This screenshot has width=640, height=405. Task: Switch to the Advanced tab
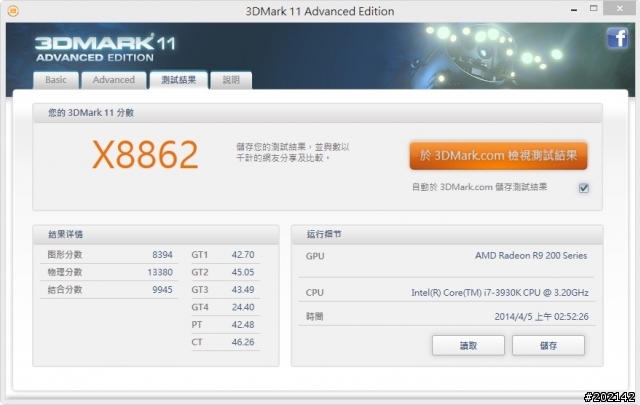[113, 80]
